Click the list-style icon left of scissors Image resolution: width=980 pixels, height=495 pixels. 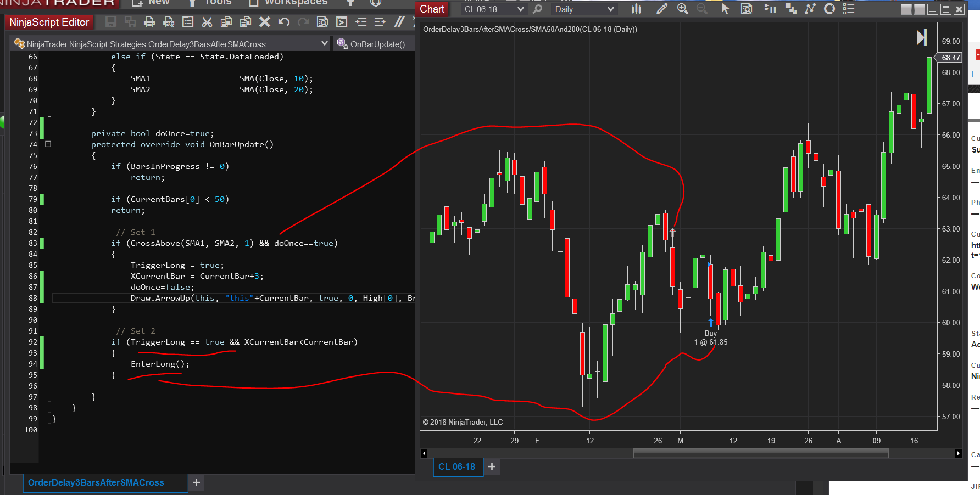(x=188, y=22)
